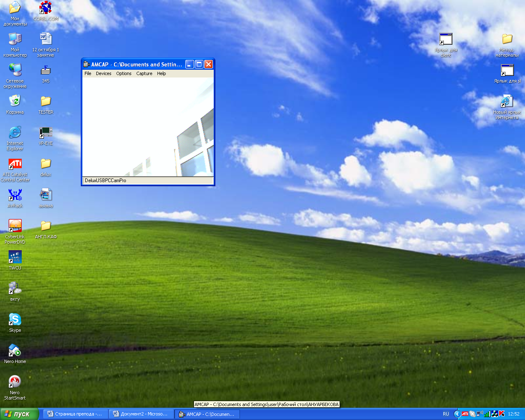Viewport: 525px width, 420px height.
Task: Select the 12 октября 1 занятие document
Action: pyautogui.click(x=46, y=45)
